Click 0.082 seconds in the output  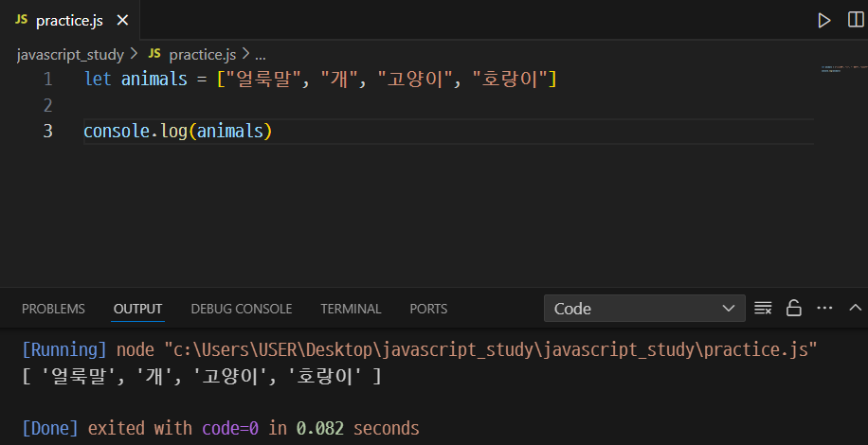pyautogui.click(x=357, y=428)
